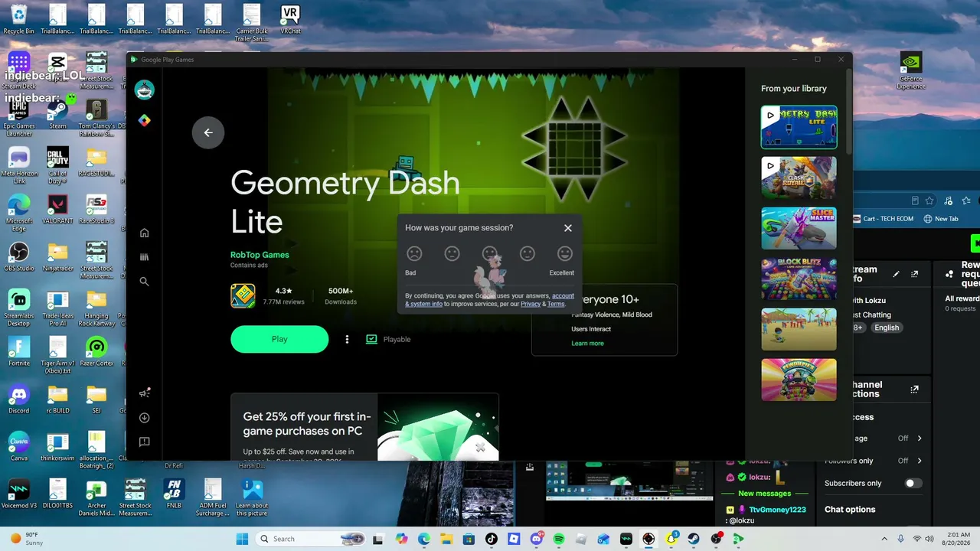Image resolution: width=980 pixels, height=551 pixels.
Task: Rate session with the Bad frowning face
Action: tap(414, 253)
